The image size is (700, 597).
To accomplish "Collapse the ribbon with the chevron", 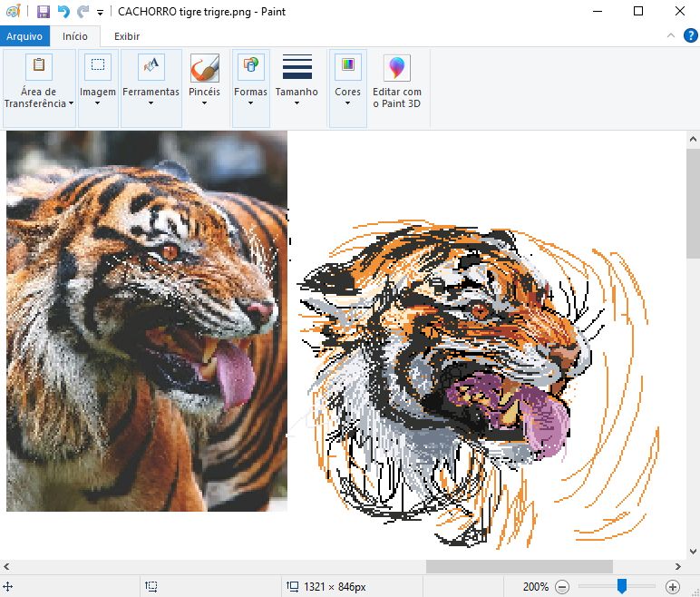I will click(671, 36).
